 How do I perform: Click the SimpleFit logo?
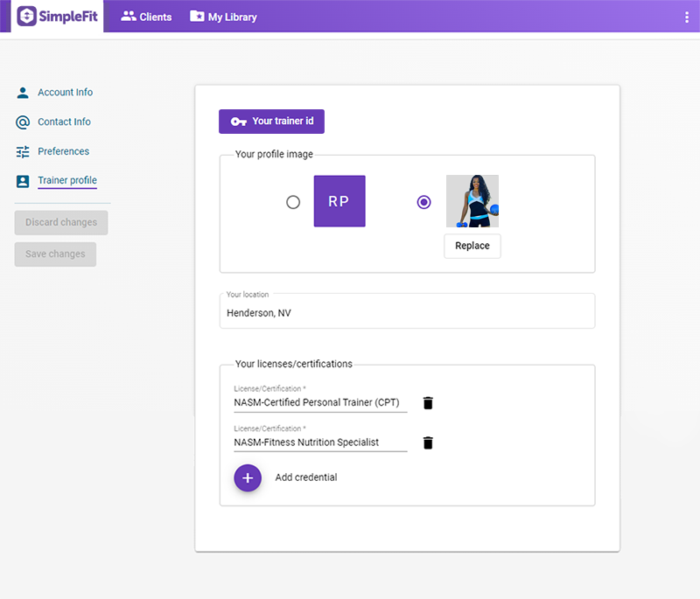(58, 17)
